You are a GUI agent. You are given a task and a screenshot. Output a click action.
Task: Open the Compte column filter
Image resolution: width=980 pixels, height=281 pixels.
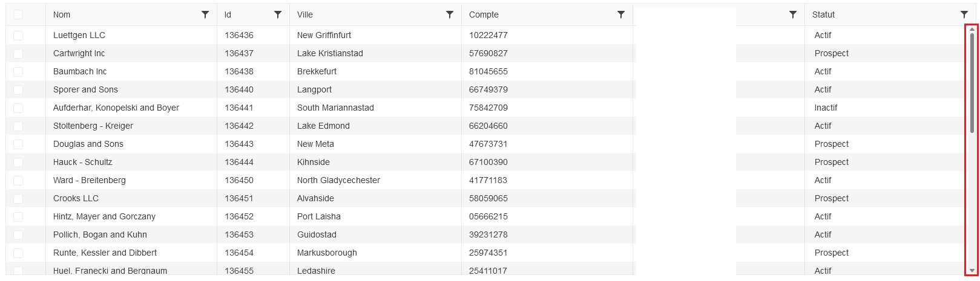[x=621, y=15]
